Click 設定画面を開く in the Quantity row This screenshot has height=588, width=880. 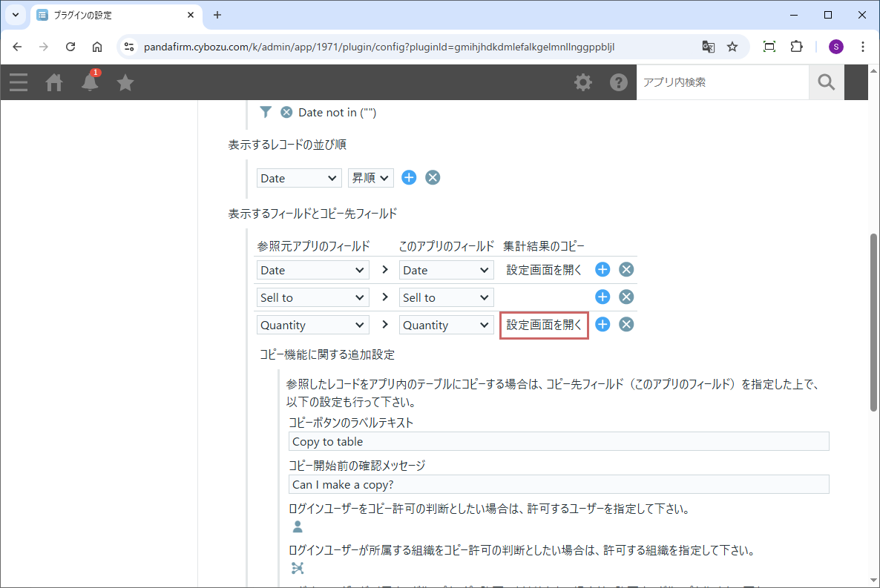pyautogui.click(x=544, y=325)
